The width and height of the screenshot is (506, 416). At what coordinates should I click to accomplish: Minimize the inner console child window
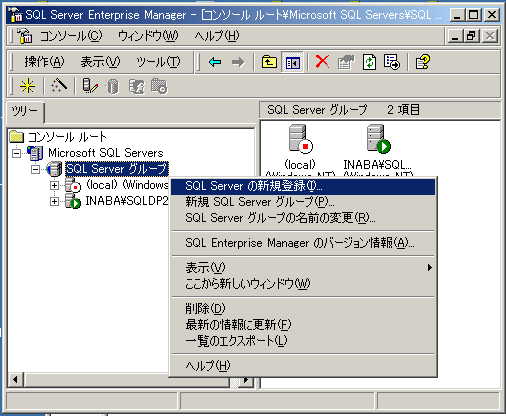point(455,36)
